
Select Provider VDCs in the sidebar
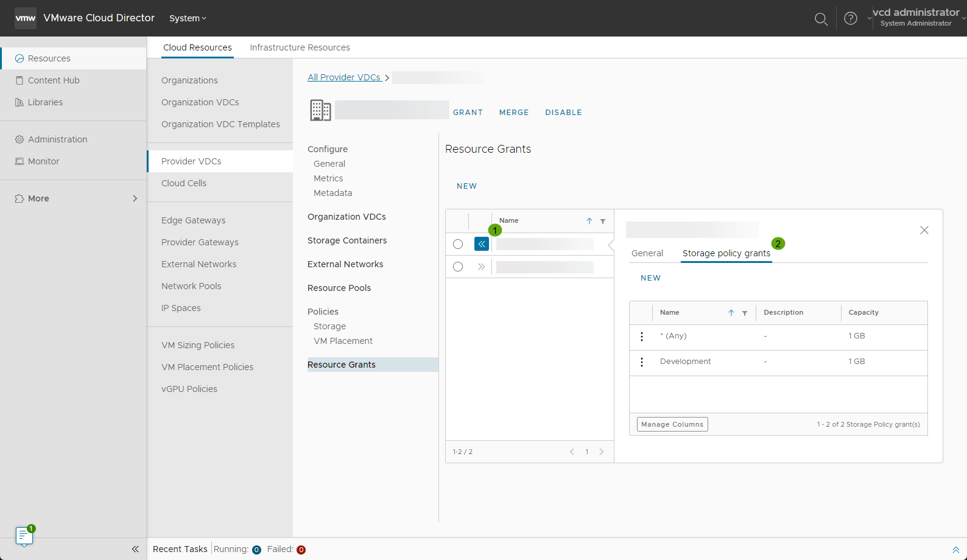click(220, 161)
